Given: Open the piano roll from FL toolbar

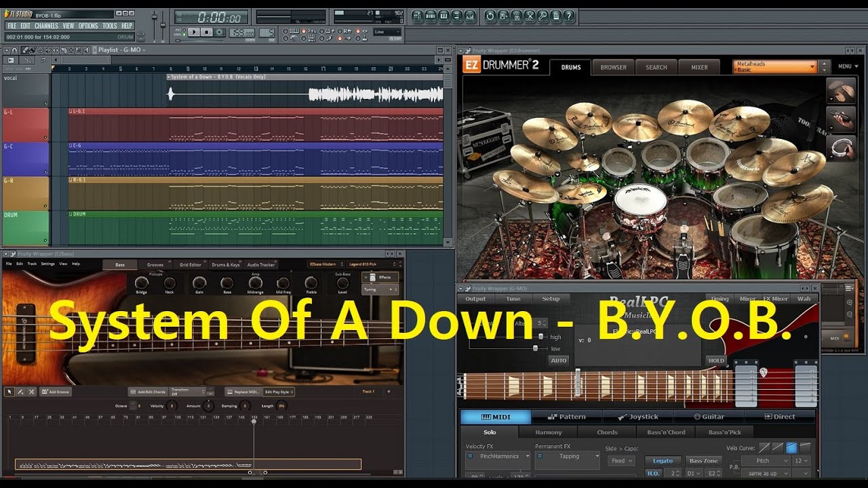Looking at the screenshot, I should coord(443,16).
